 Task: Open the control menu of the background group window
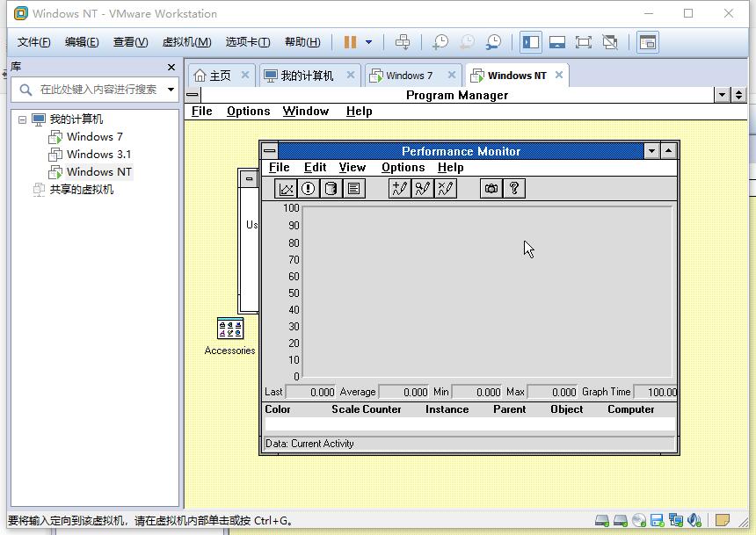tap(250, 179)
